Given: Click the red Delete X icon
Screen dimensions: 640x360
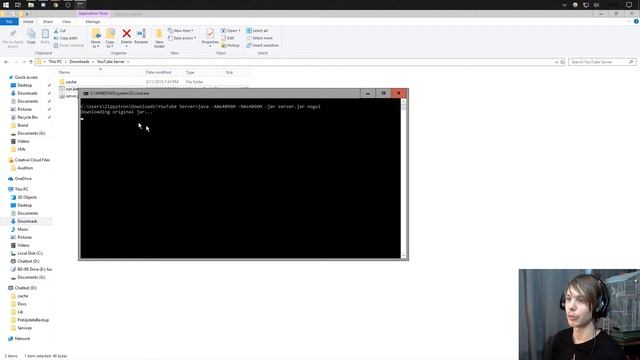Looking at the screenshot, I should [x=127, y=33].
